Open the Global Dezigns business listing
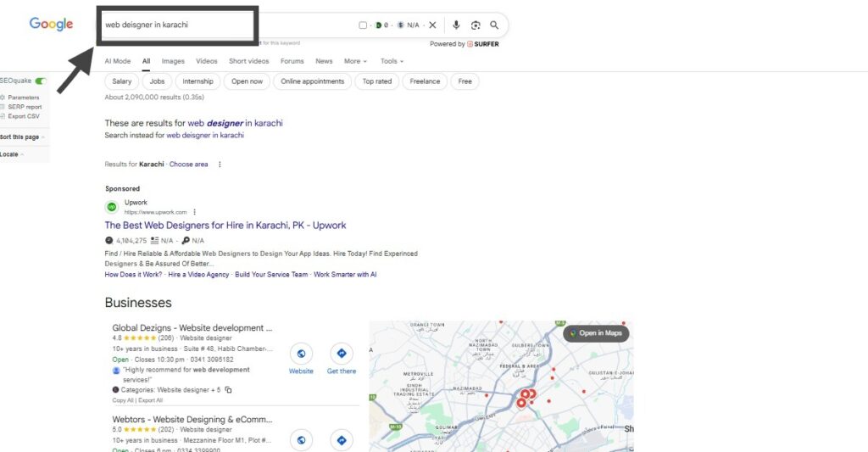 [192, 328]
